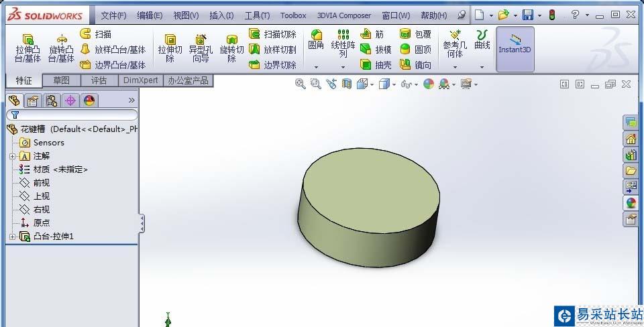Viewport: 644px width, 327px height.
Task: Select the 右视 right plane
Action: coord(35,210)
